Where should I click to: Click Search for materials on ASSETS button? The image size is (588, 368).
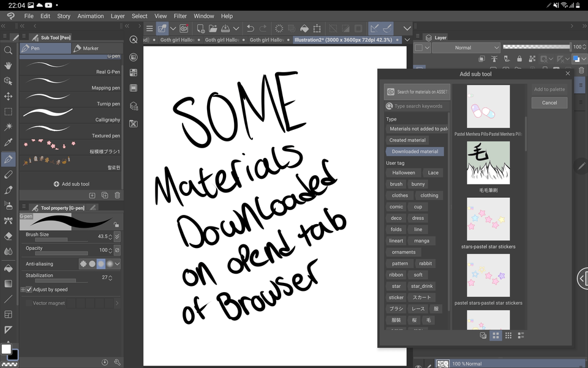(x=417, y=92)
